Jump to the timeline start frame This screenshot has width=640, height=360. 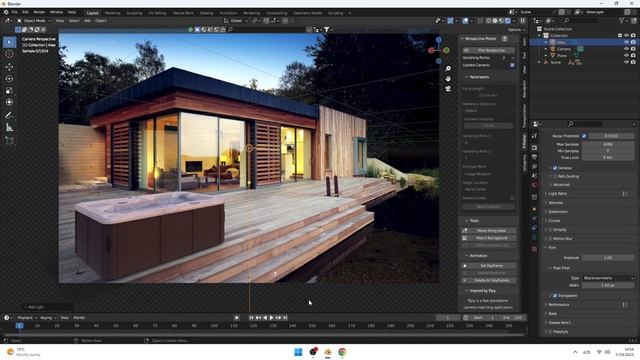[251, 318]
